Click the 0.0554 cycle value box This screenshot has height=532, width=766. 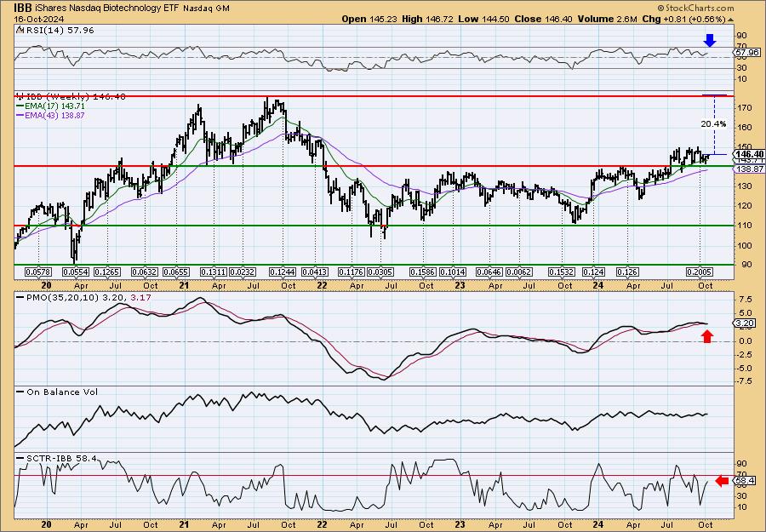[75, 272]
